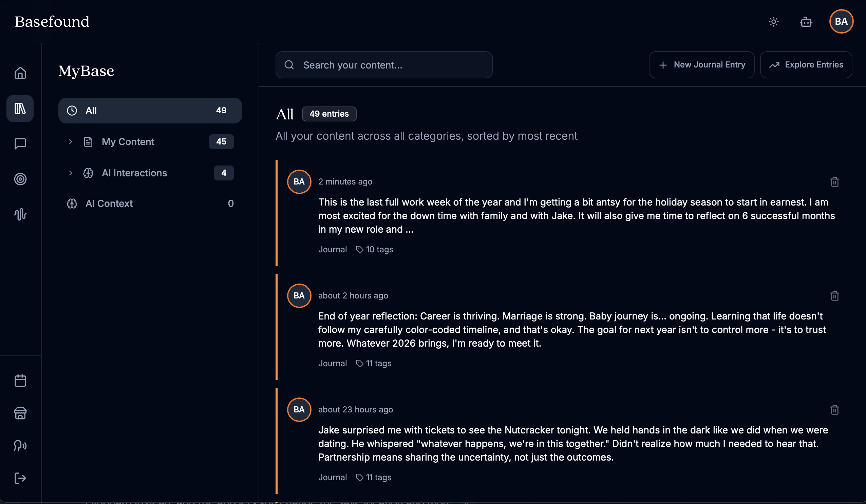The height and width of the screenshot is (504, 866).
Task: Click the head voice sidebar icon
Action: [20, 445]
